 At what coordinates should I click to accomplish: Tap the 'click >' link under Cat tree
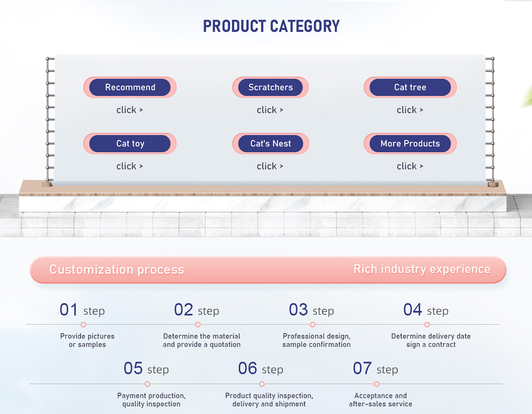(x=410, y=110)
